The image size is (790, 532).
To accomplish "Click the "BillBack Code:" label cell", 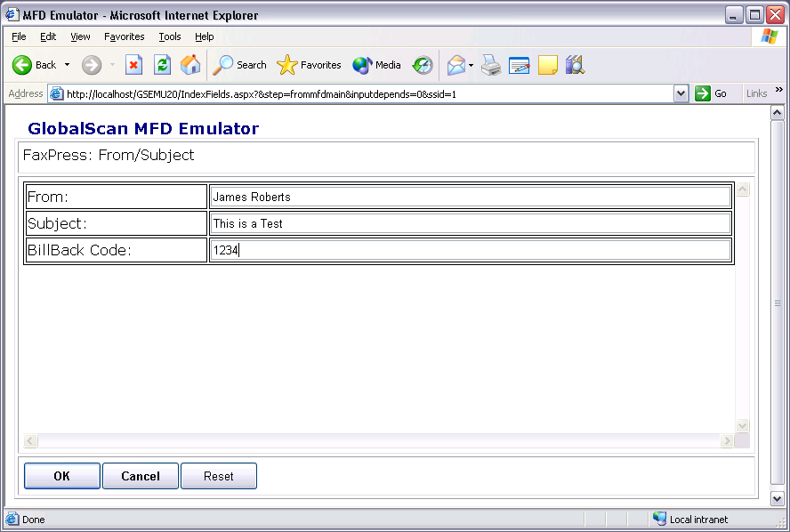I will pos(117,250).
